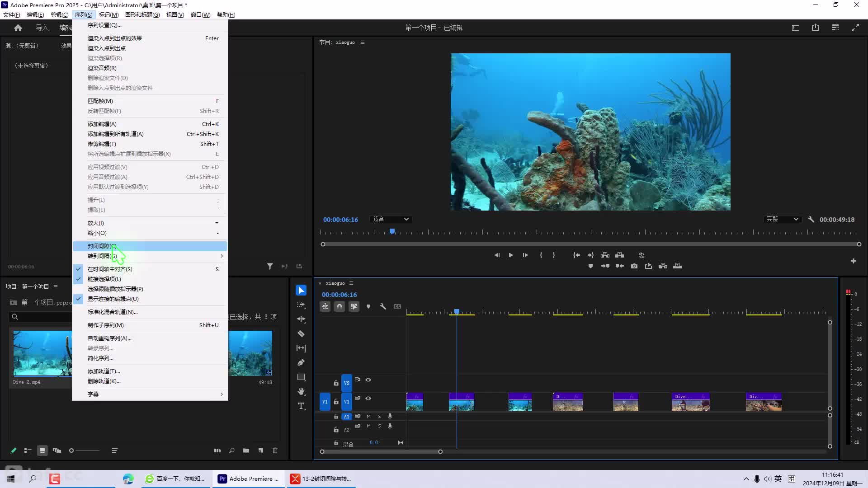
Task: Select the Pen tool
Action: [x=301, y=363]
